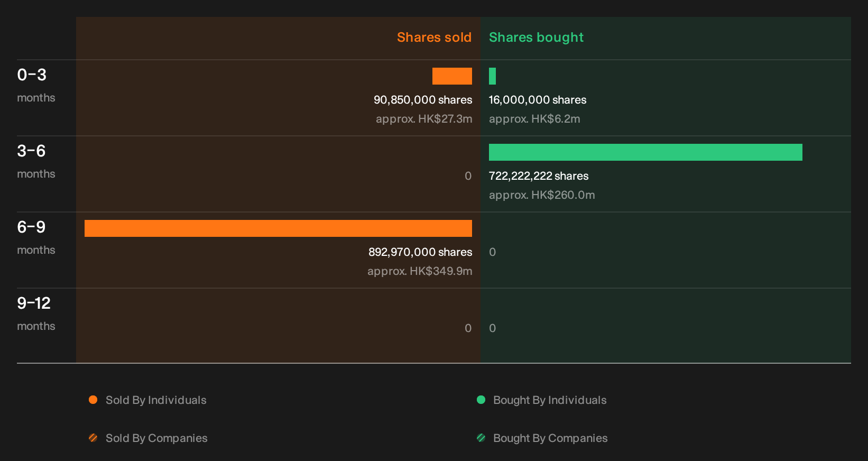Click the zero bought value for 6-9 months

(493, 252)
